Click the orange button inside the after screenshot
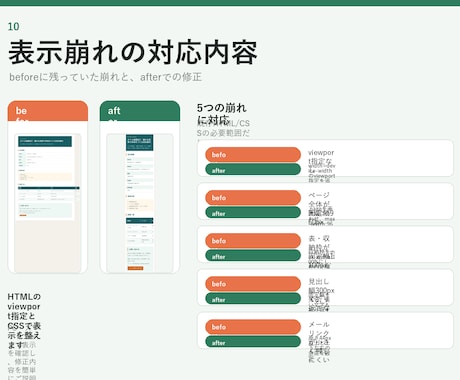This screenshot has width=460, height=380. (x=135, y=268)
